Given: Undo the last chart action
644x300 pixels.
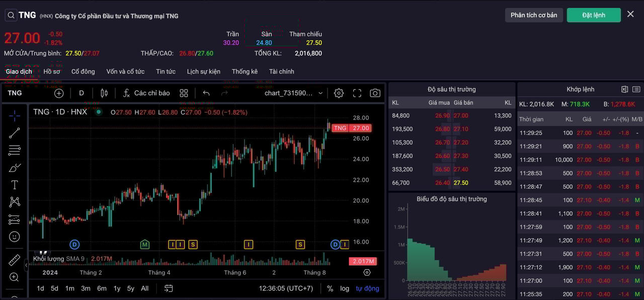Looking at the screenshot, I should [x=206, y=93].
